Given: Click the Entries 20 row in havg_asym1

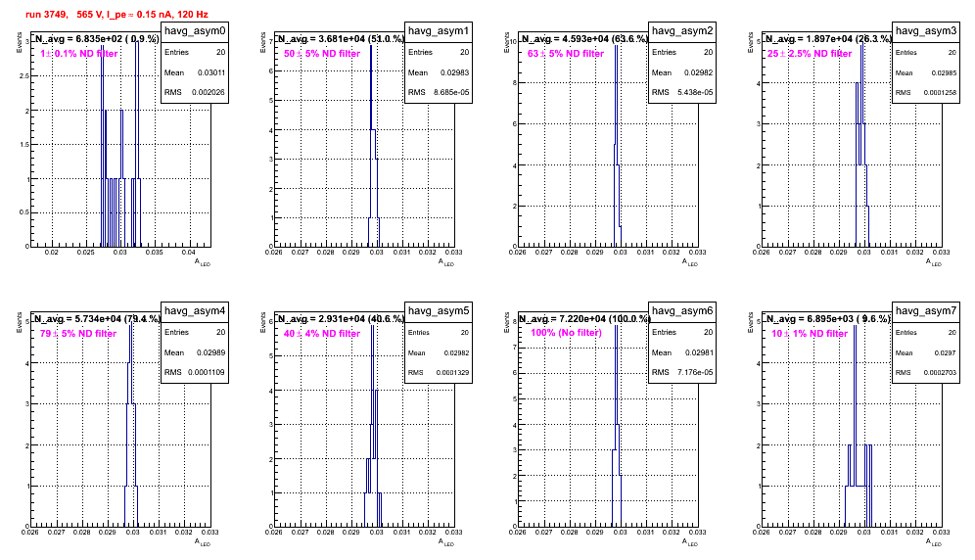Looking at the screenshot, I should coord(439,52).
